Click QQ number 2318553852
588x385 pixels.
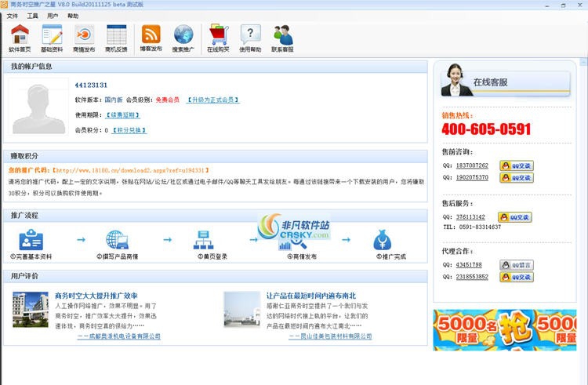click(x=472, y=277)
